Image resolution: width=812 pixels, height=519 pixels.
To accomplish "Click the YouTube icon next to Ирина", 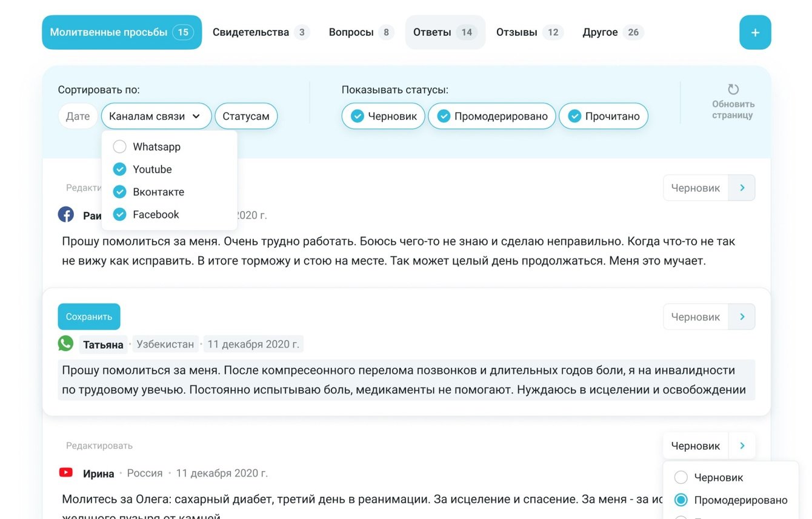I will tap(65, 473).
